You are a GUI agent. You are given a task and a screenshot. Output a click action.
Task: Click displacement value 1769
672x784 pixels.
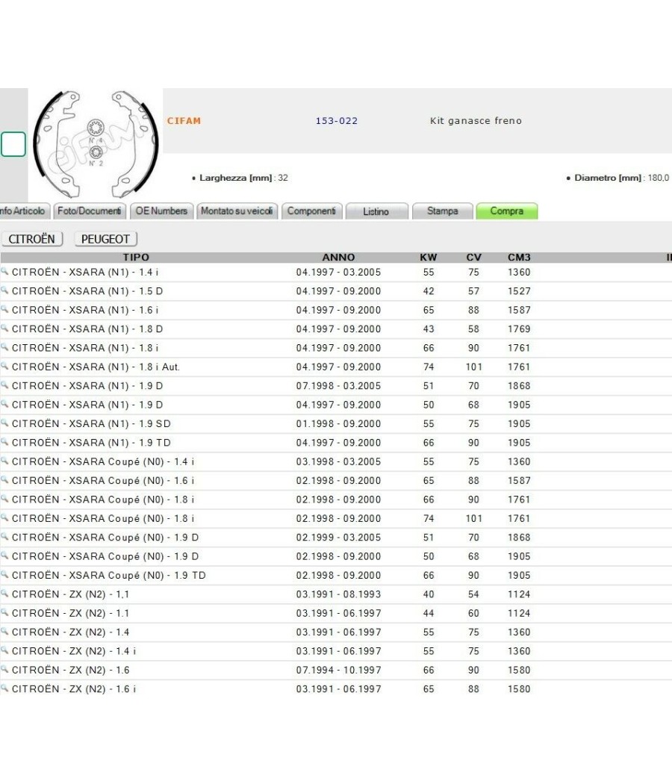pos(519,329)
